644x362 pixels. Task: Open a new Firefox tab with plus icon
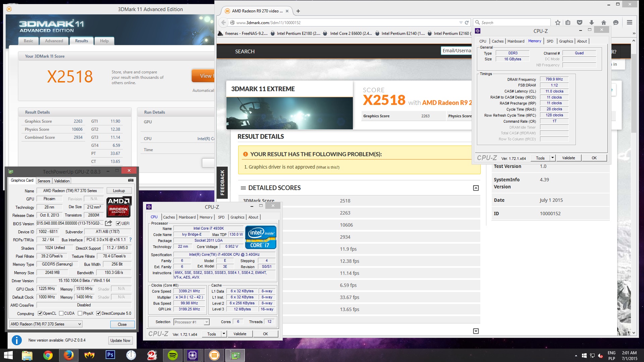click(298, 11)
